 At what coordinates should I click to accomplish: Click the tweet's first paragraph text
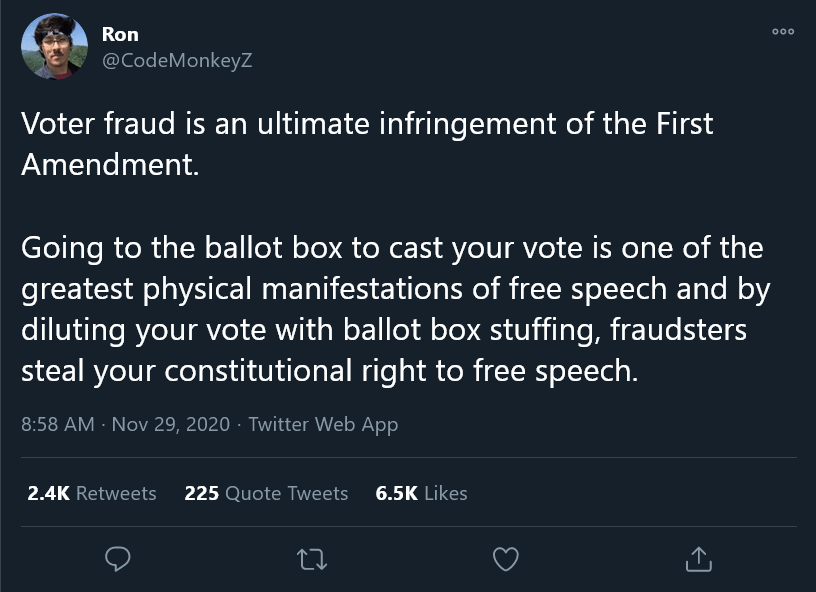coord(367,144)
